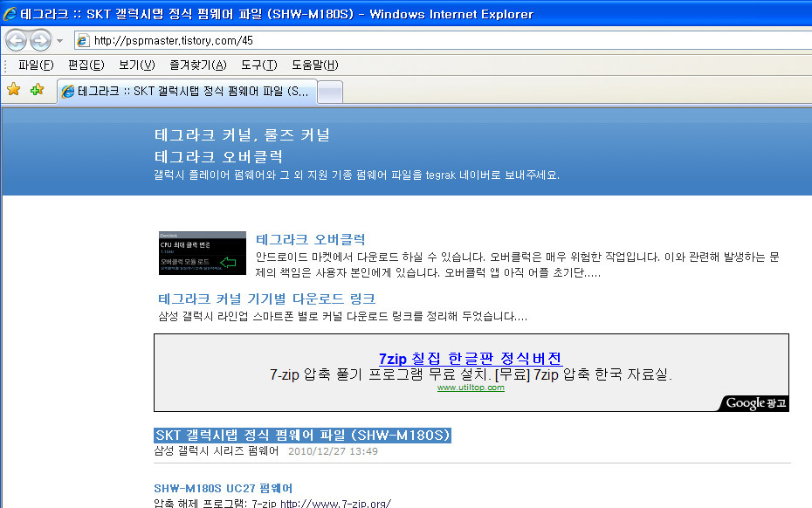
Task: Open Favorites Center star icon
Action: point(13,90)
